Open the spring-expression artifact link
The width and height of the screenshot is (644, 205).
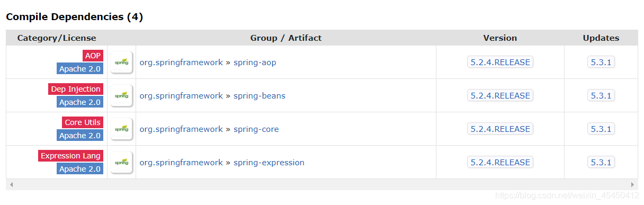[x=269, y=162]
